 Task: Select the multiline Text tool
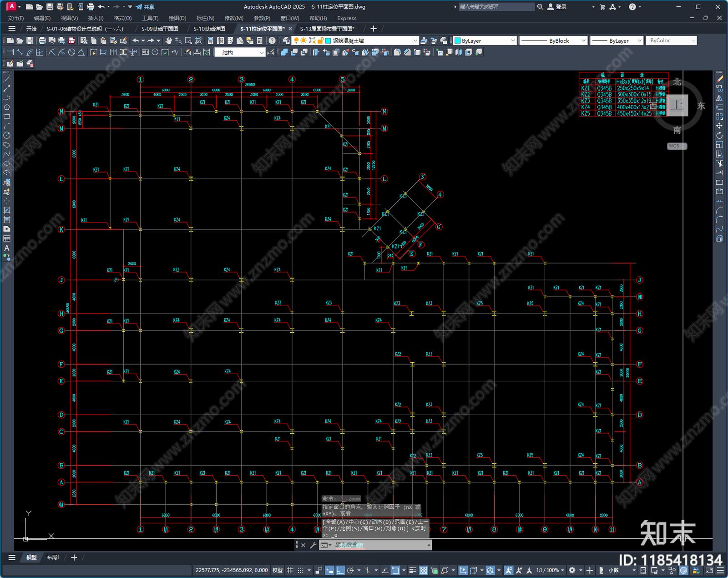[7, 248]
